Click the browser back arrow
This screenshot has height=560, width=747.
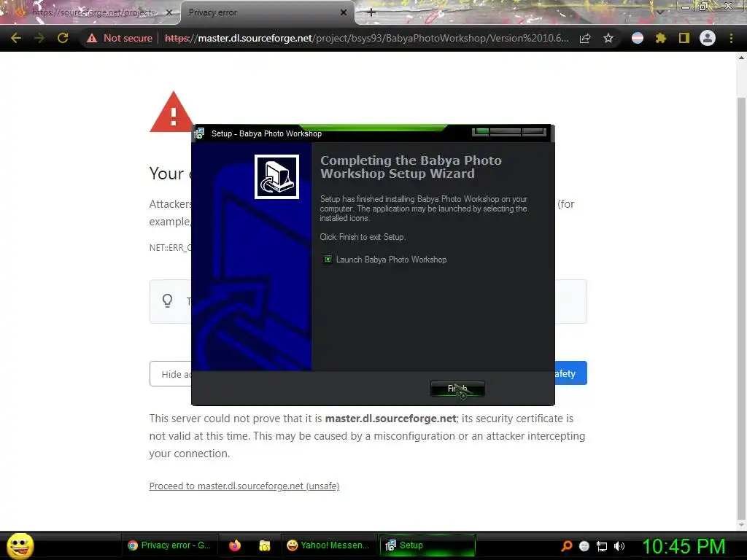[x=16, y=38]
